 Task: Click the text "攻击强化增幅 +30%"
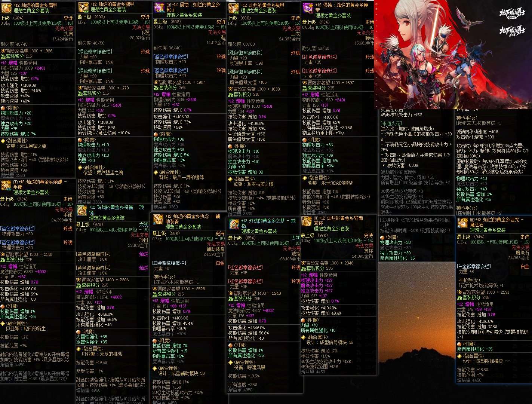(475, 137)
